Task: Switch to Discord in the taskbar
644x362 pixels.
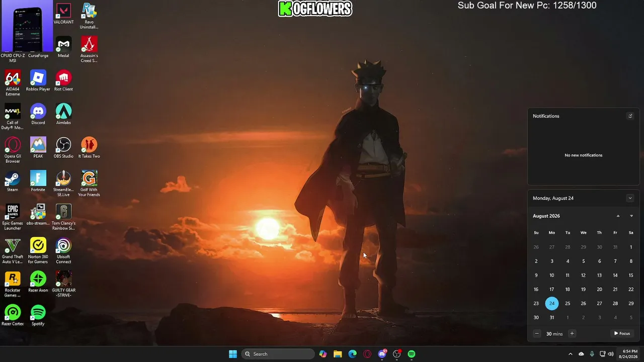Action: (x=382, y=354)
